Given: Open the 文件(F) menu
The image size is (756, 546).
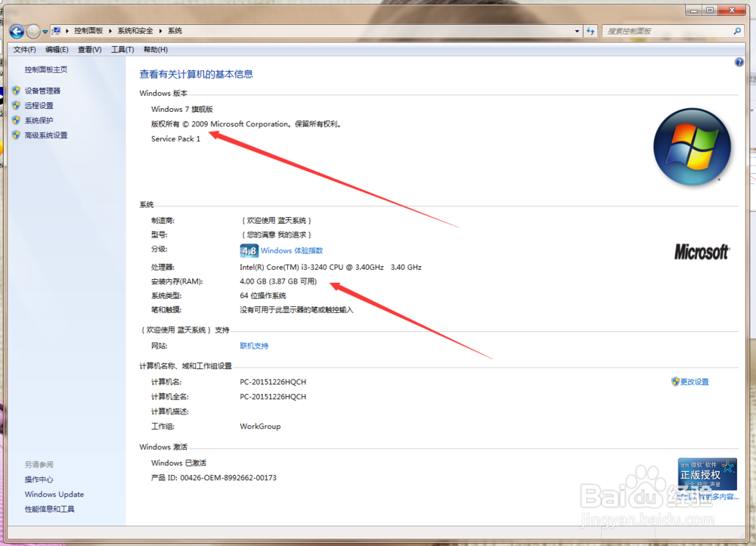Looking at the screenshot, I should pyautogui.click(x=25, y=50).
